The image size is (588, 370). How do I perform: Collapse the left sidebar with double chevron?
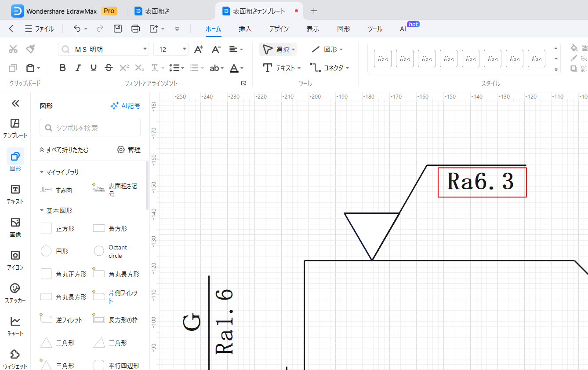click(15, 103)
